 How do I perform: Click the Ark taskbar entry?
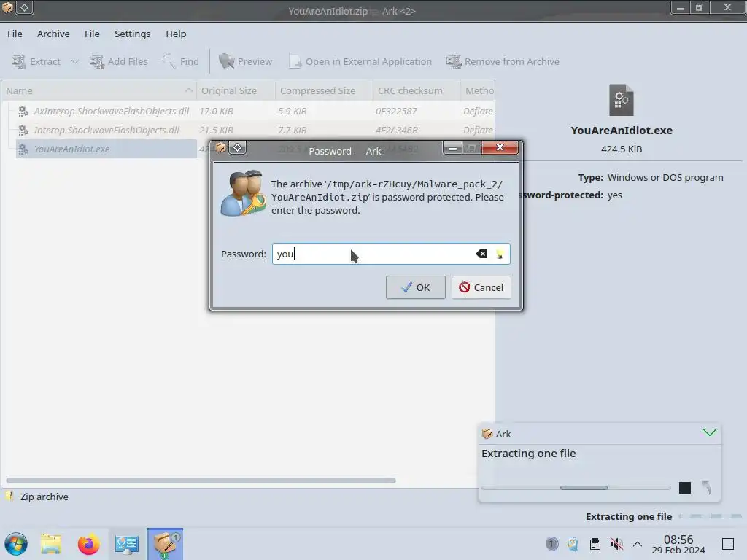(165, 544)
